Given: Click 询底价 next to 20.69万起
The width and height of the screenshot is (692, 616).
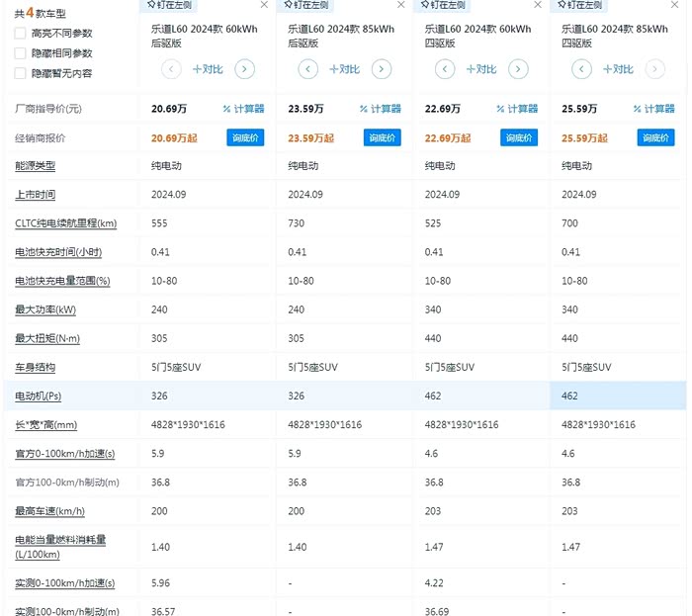Looking at the screenshot, I should coord(245,137).
